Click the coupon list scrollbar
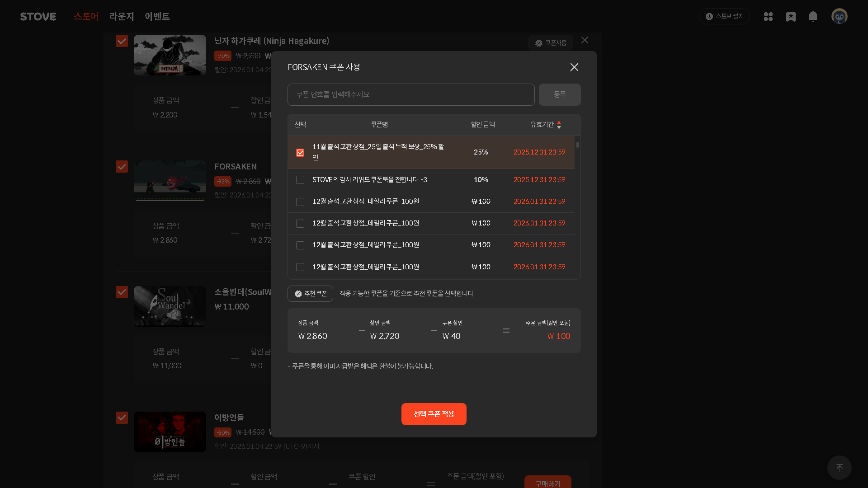Image resolution: width=868 pixels, height=488 pixels. pos(577,145)
